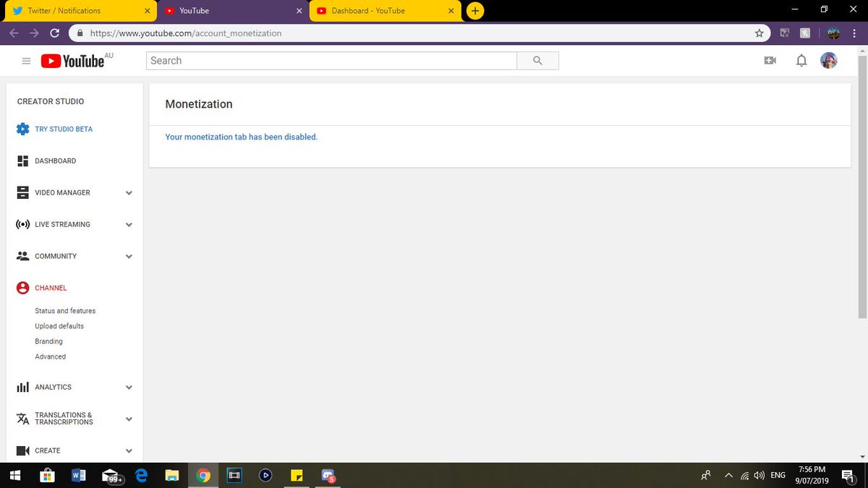
Task: Open Status and features
Action: (x=65, y=311)
